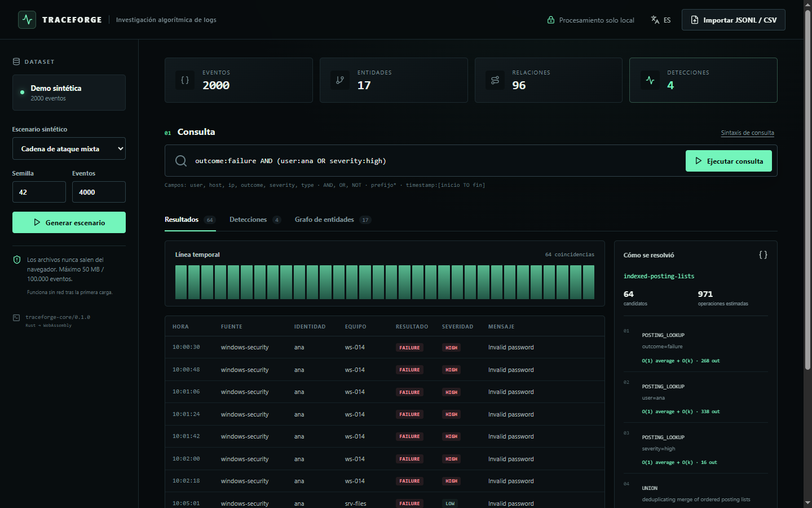Switch to the Detecciones tab
Screen dimensions: 812x508
[x=255, y=220]
